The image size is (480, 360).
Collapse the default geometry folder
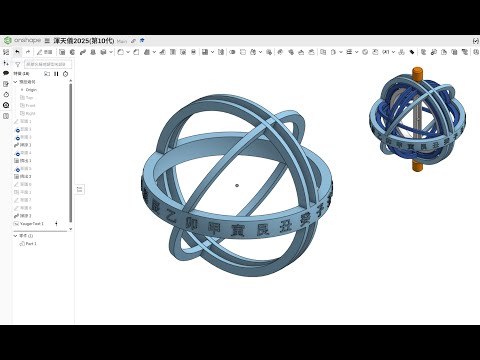point(15,82)
